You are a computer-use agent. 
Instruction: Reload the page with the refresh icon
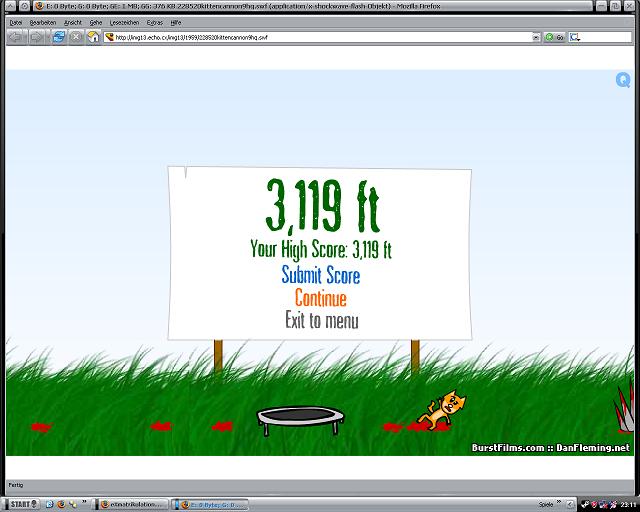[59, 37]
